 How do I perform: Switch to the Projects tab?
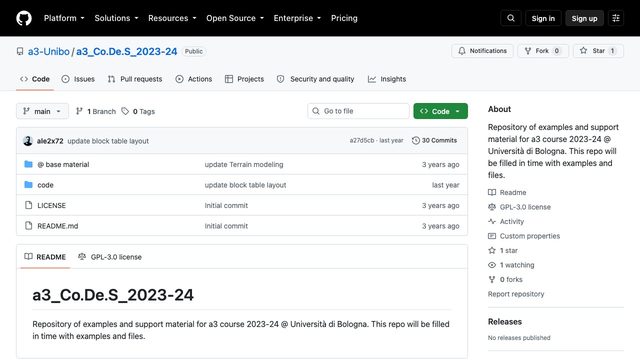[x=244, y=79]
